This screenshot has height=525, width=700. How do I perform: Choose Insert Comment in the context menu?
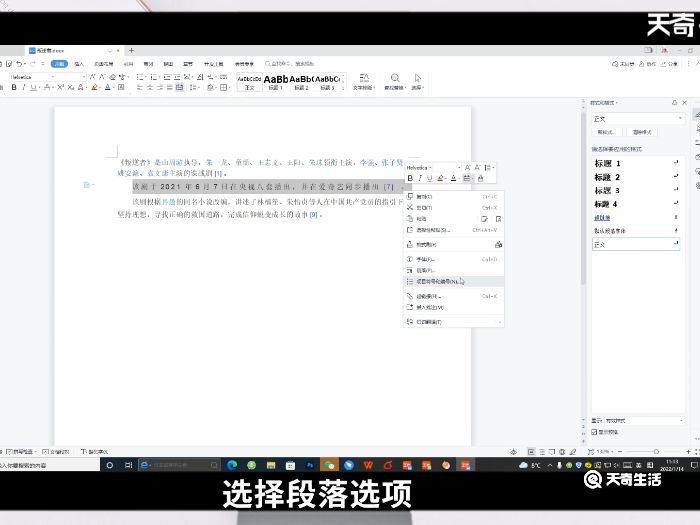coord(454,307)
